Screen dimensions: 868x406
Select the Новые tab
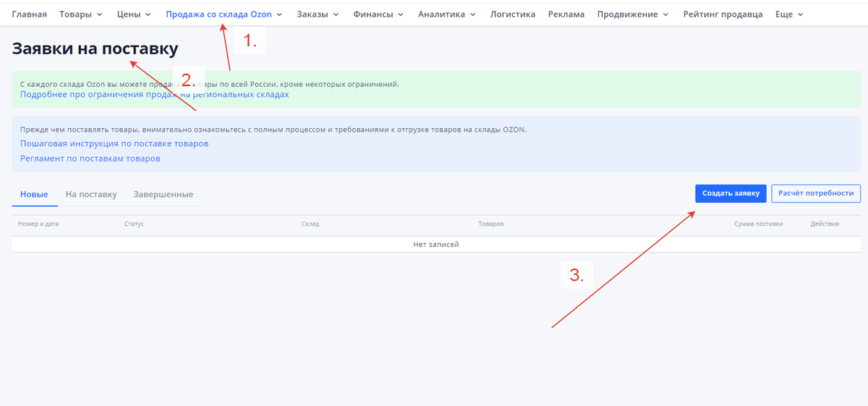point(34,195)
